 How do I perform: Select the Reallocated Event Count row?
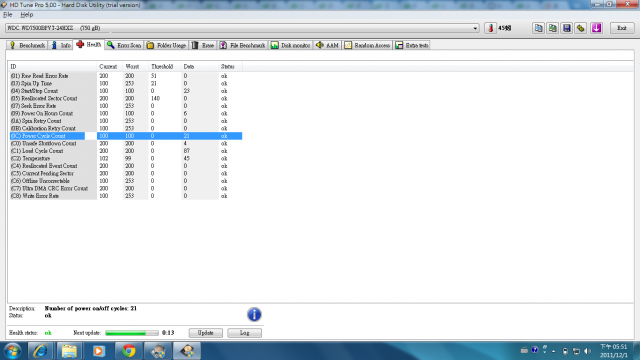pos(126,166)
